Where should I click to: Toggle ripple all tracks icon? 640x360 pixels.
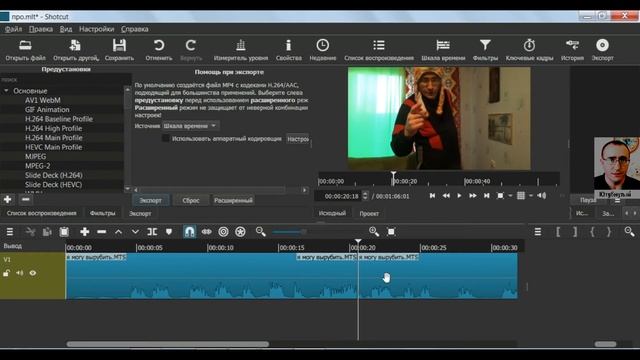pyautogui.click(x=240, y=232)
